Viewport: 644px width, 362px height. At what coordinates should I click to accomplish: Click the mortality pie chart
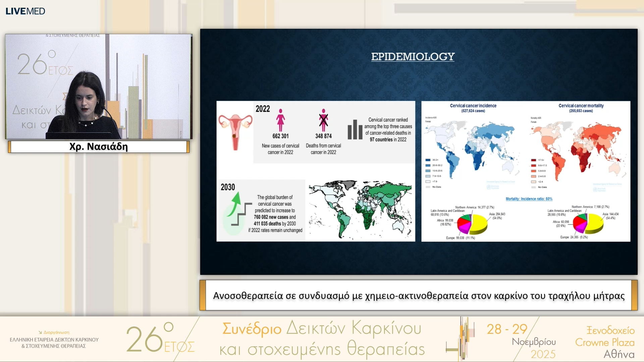point(588,223)
